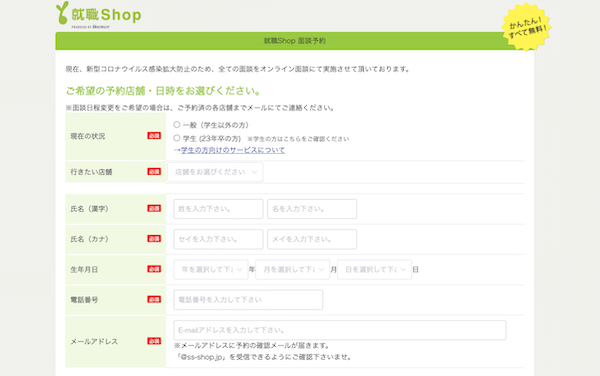Click the 姓を入力下さい field
Image resolution: width=600 pixels, height=376 pixels.
pos(218,209)
